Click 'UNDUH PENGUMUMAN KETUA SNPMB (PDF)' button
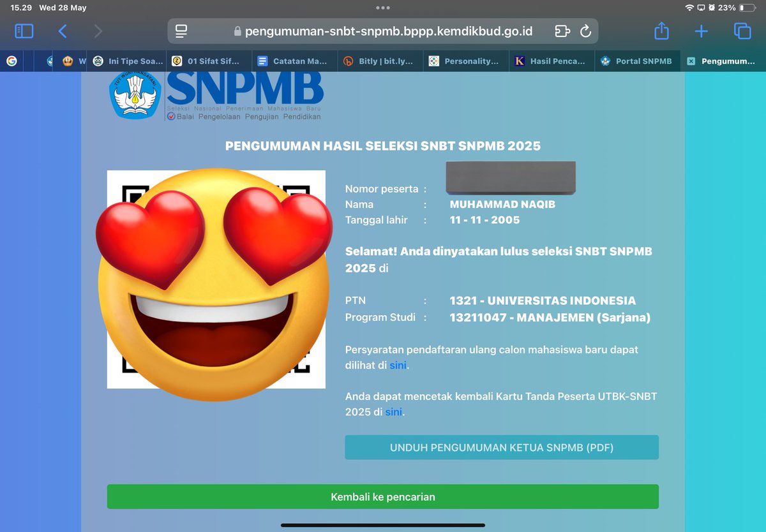Viewport: 766px width, 532px height. point(502,448)
